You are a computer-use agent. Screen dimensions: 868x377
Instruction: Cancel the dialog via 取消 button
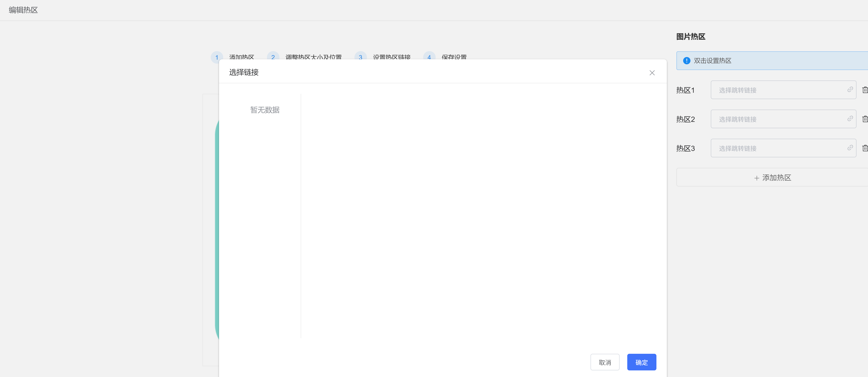pos(605,362)
